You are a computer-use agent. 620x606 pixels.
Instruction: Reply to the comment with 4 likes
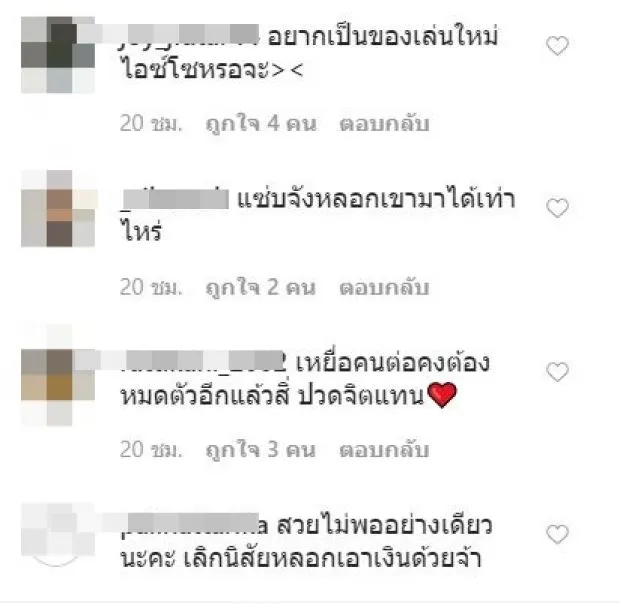(384, 123)
